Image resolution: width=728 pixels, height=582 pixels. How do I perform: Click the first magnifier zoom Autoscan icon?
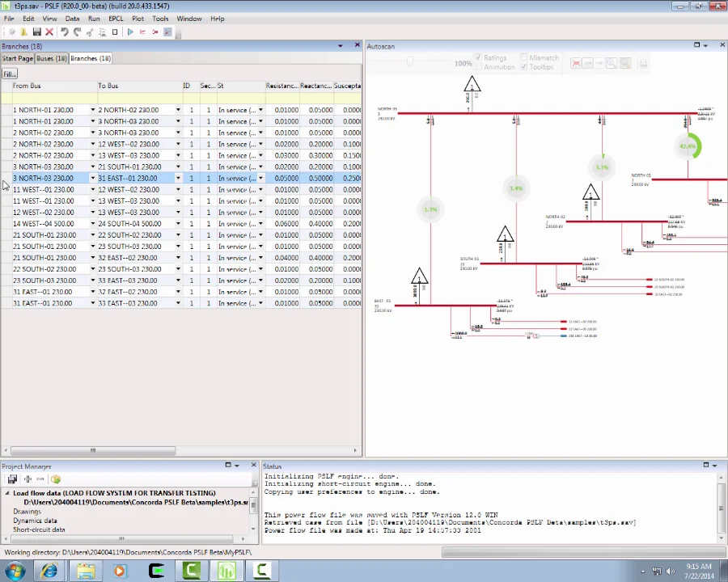tap(612, 64)
